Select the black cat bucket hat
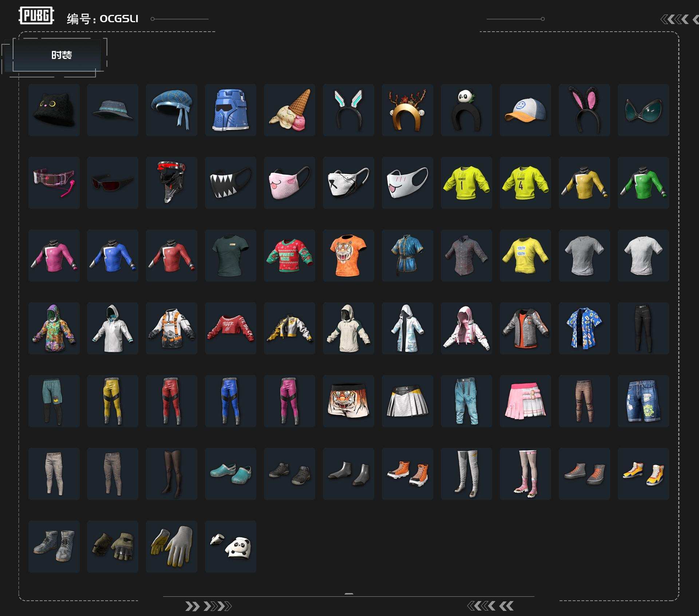This screenshot has width=699, height=616. 54,110
